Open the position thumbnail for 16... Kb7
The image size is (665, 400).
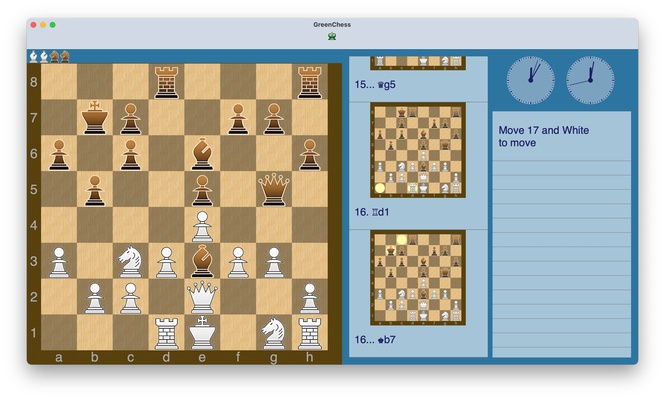(x=418, y=278)
